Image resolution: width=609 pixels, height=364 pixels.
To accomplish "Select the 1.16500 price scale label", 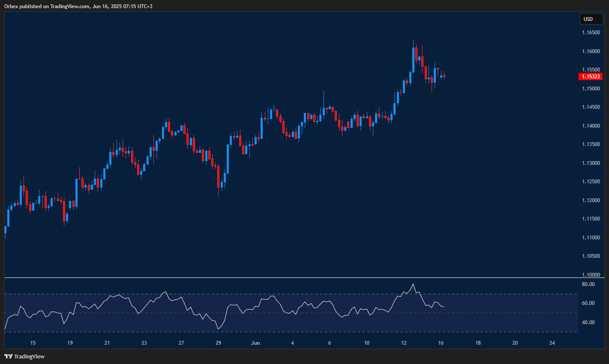I will pyautogui.click(x=591, y=32).
